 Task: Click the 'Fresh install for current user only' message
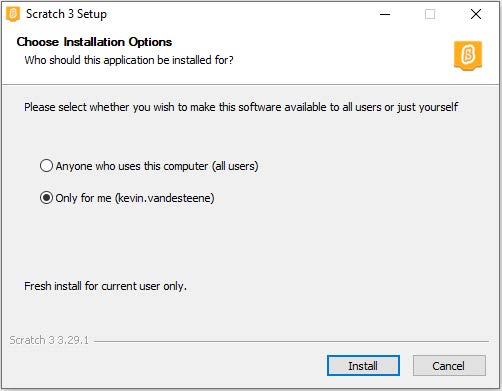(x=105, y=286)
